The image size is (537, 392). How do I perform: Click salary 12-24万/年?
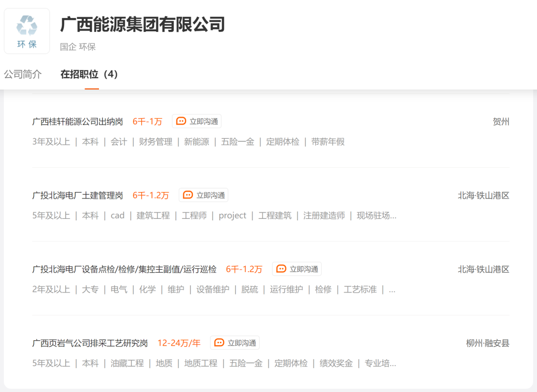coord(179,343)
